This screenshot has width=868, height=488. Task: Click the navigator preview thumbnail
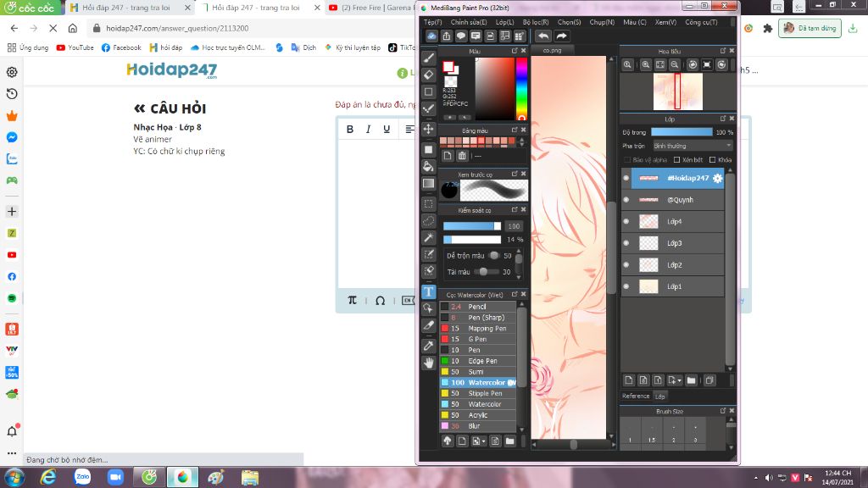click(677, 91)
